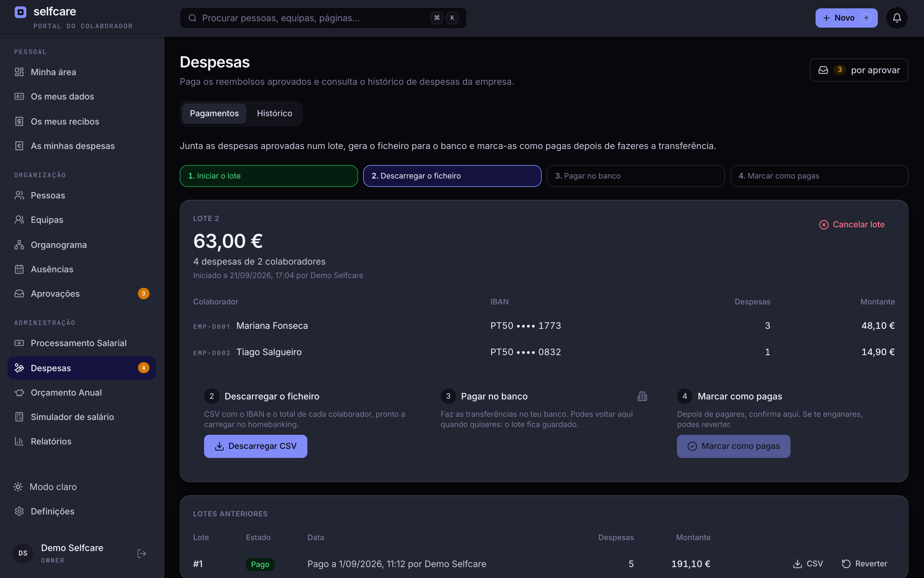Click the Minha área dashboard icon
924x578 pixels.
click(19, 72)
